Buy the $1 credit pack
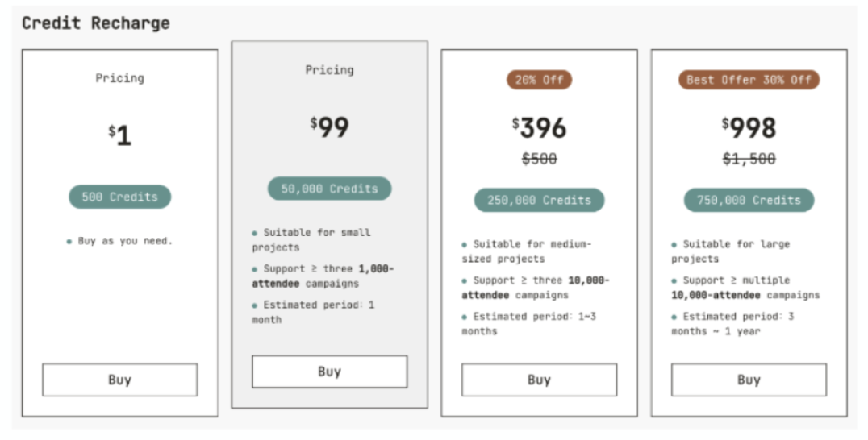 tap(119, 380)
